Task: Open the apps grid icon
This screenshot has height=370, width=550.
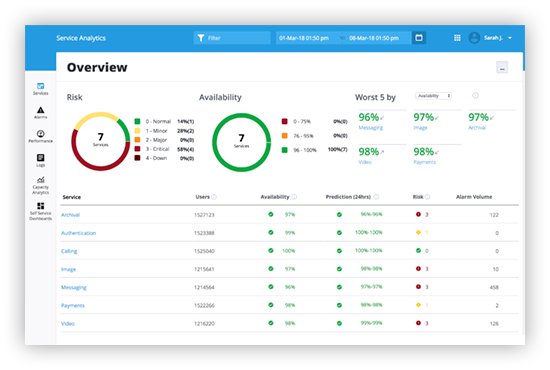Action: (x=457, y=38)
